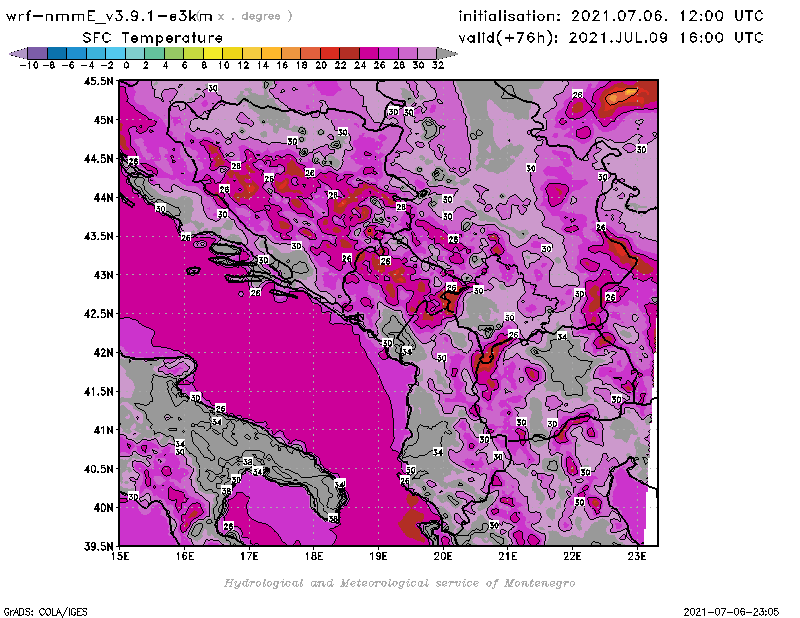Screen dimensions: 800x618
Task: Click the 32 value under the color bar
Action: coord(438,65)
